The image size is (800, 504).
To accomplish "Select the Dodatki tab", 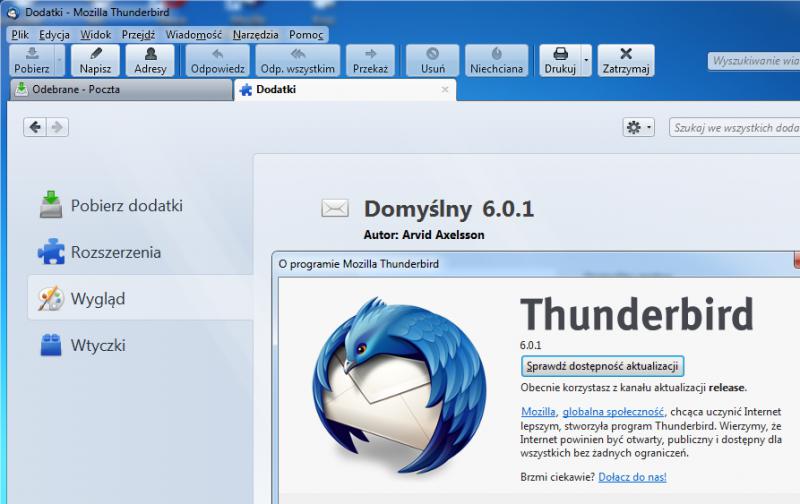I will coord(345,90).
